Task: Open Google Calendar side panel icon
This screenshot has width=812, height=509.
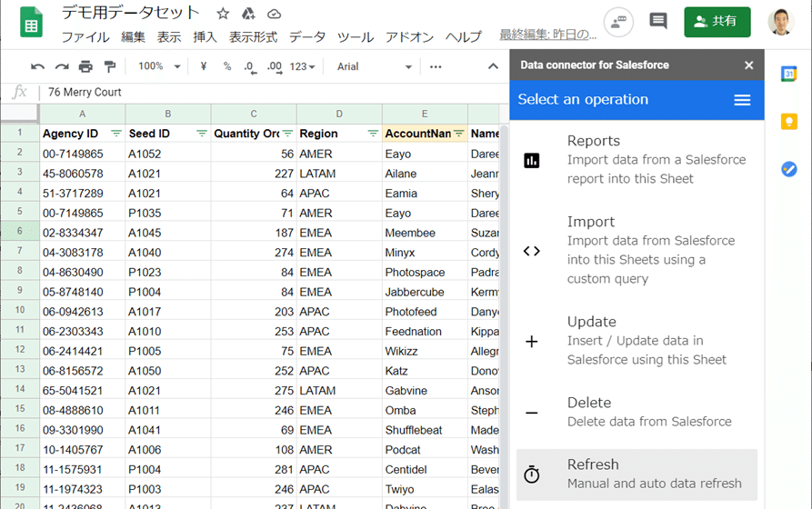Action: [x=788, y=74]
